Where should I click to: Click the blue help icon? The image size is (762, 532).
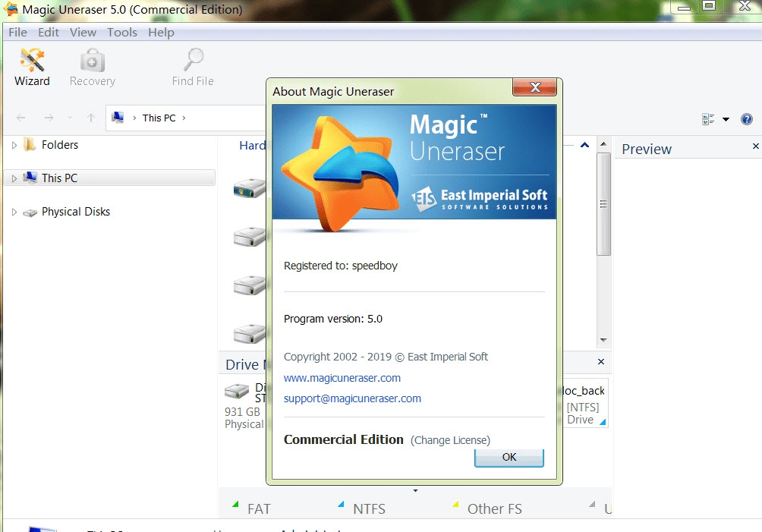point(747,119)
